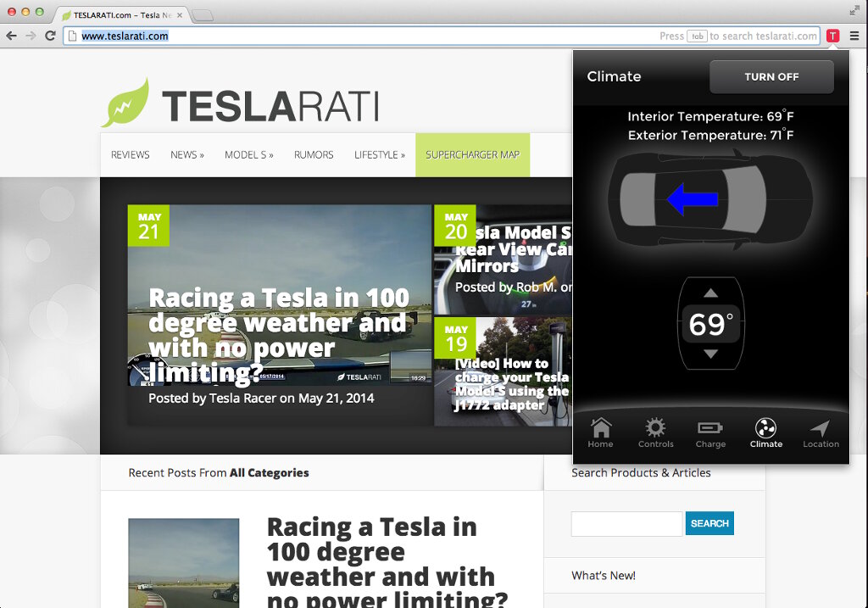Image resolution: width=868 pixels, height=608 pixels.
Task: Open the Rear View Mirrors post
Action: click(513, 249)
